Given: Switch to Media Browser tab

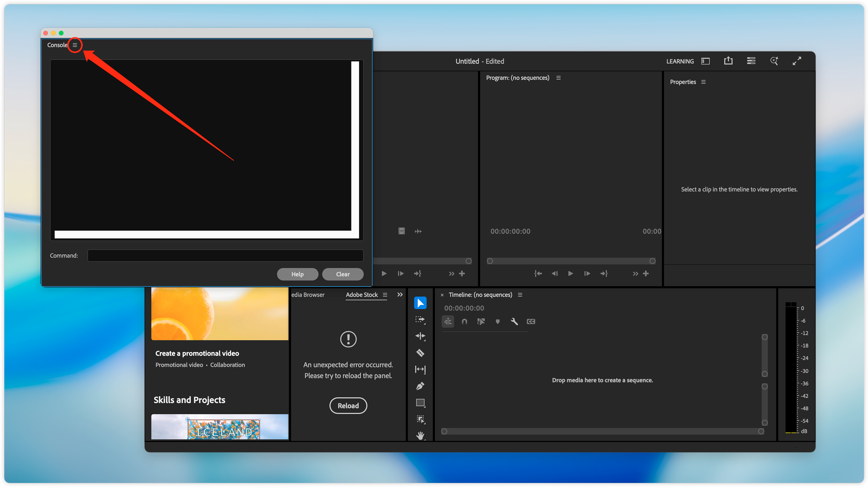Looking at the screenshot, I should click(308, 295).
